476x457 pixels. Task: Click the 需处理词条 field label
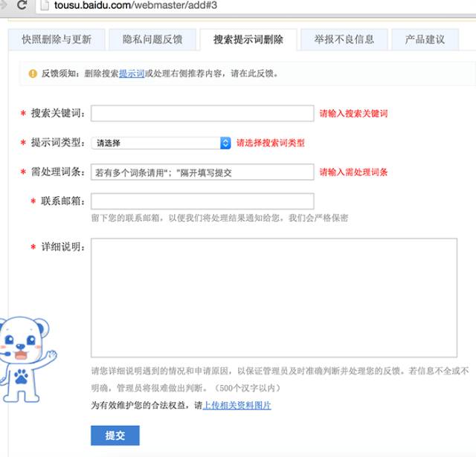[58, 172]
